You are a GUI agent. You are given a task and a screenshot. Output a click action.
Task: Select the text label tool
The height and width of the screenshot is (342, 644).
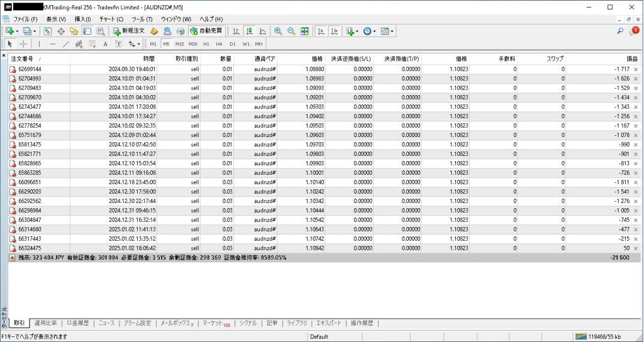(x=105, y=44)
